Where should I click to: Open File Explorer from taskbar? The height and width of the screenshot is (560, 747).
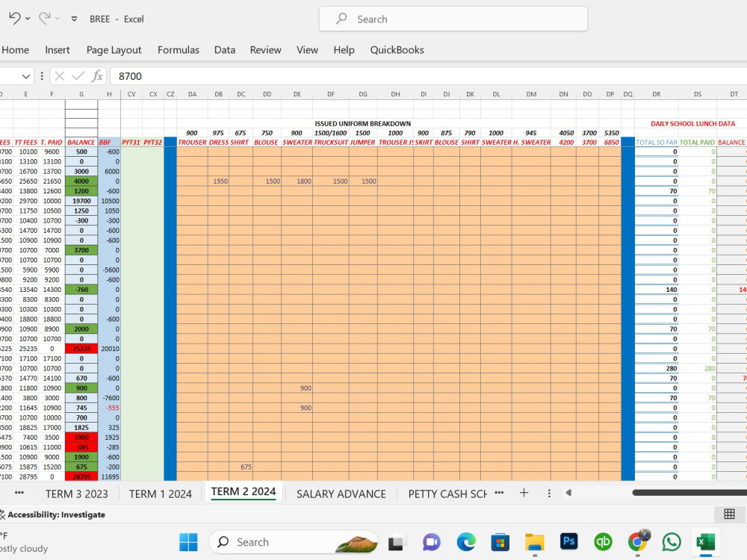(x=535, y=542)
